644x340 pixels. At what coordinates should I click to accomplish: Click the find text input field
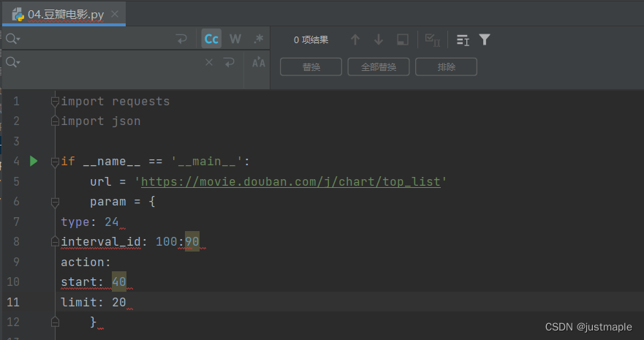96,39
